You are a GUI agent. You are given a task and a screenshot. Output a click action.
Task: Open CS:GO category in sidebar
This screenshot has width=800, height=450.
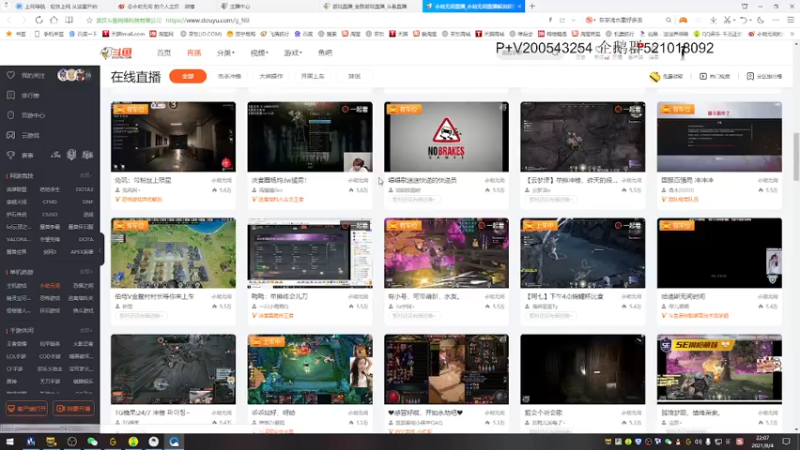pos(49,214)
